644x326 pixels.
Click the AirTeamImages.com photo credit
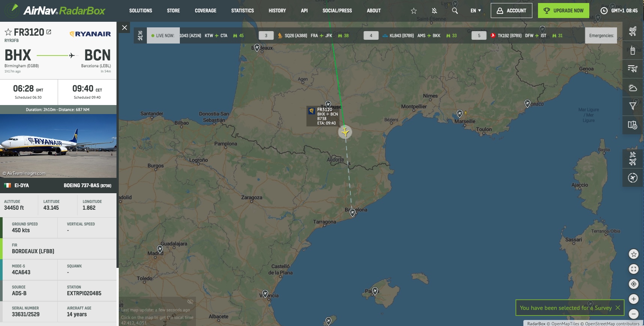tap(24, 173)
